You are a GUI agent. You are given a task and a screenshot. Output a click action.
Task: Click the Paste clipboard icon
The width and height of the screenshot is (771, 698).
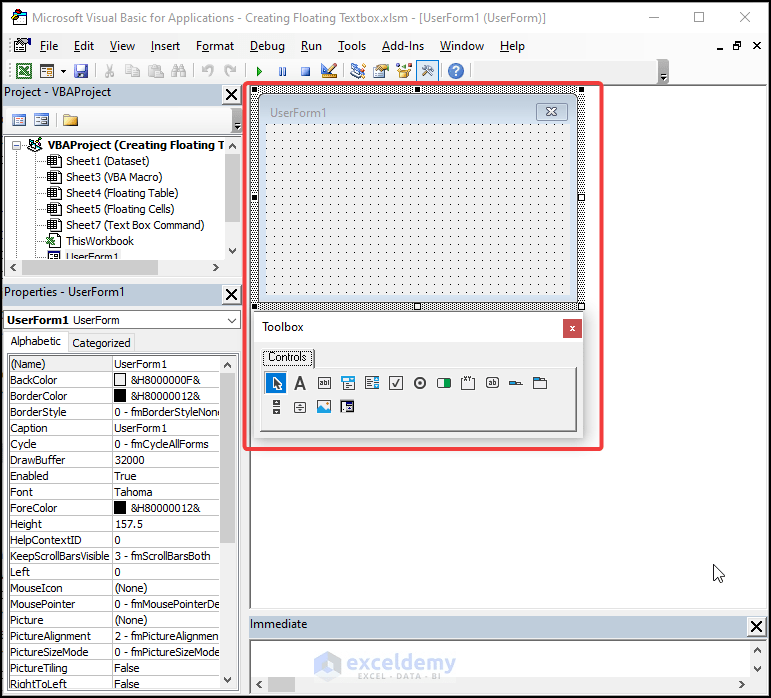pyautogui.click(x=155, y=71)
